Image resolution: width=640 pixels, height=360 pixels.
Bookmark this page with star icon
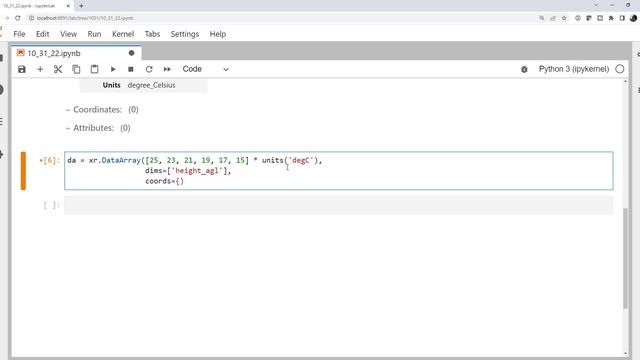(564, 18)
